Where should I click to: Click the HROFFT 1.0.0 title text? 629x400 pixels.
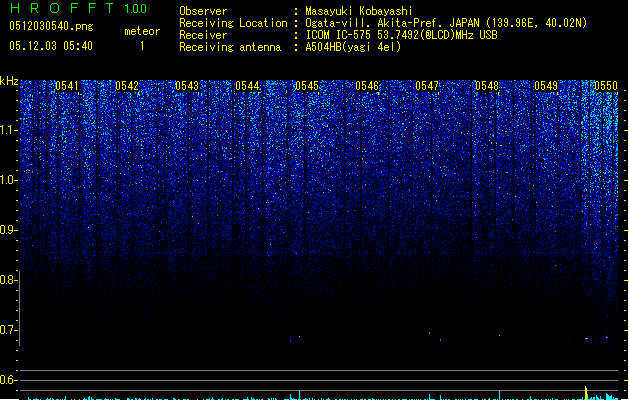[78, 8]
